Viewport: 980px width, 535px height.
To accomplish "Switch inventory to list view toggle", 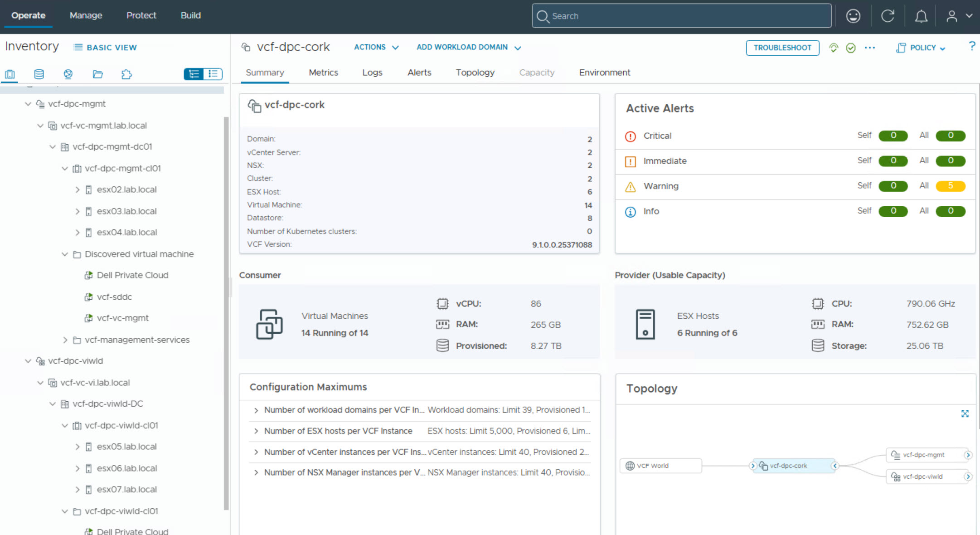I will pos(213,74).
